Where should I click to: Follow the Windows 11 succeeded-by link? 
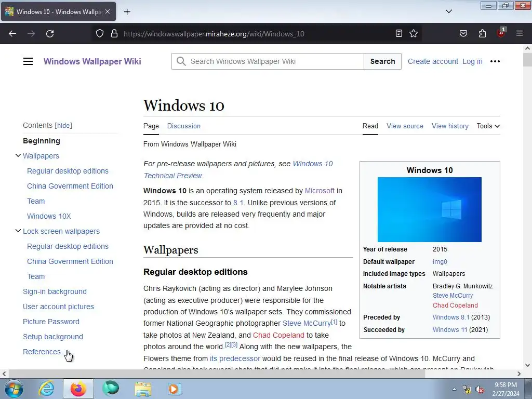[x=450, y=329]
